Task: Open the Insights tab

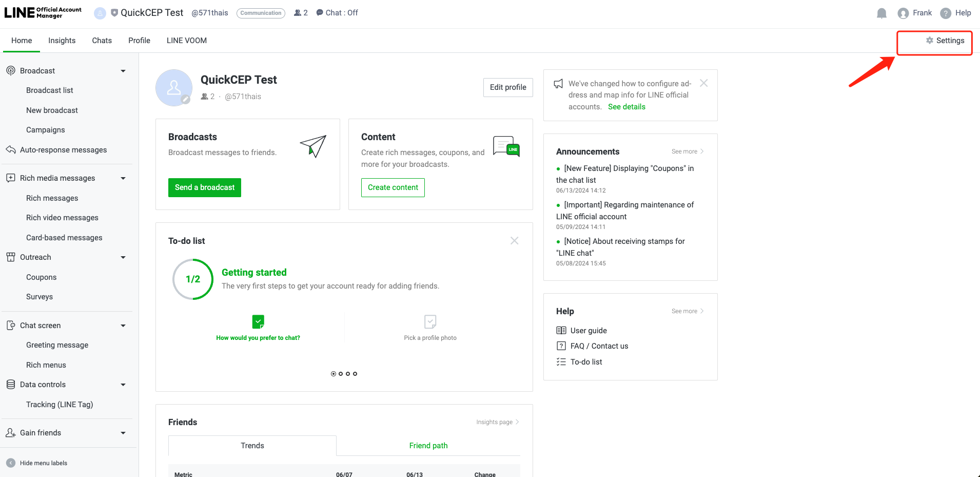Action: coord(62,41)
